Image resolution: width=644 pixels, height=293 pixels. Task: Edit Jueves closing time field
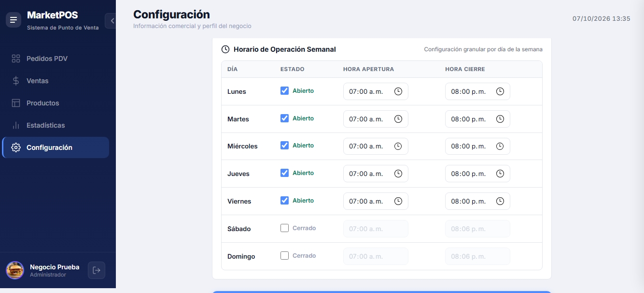(x=477, y=174)
